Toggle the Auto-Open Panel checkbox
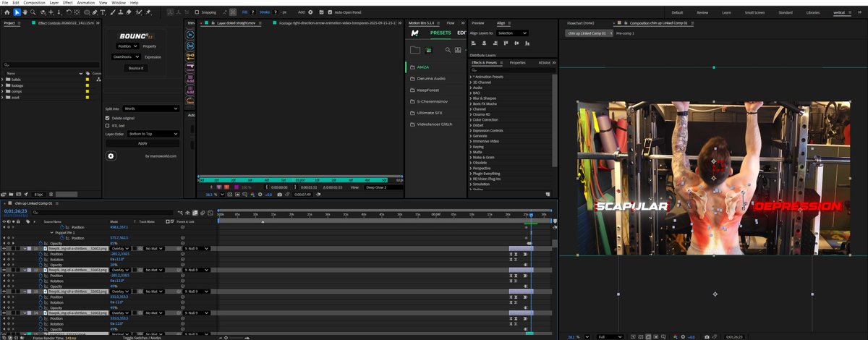Viewport: 868px width, 340px height. coord(330,12)
